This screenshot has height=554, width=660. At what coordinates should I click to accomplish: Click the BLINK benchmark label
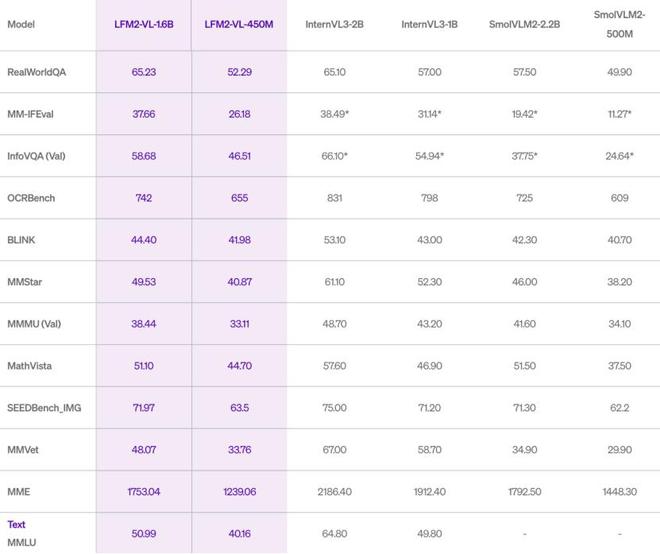tap(21, 240)
